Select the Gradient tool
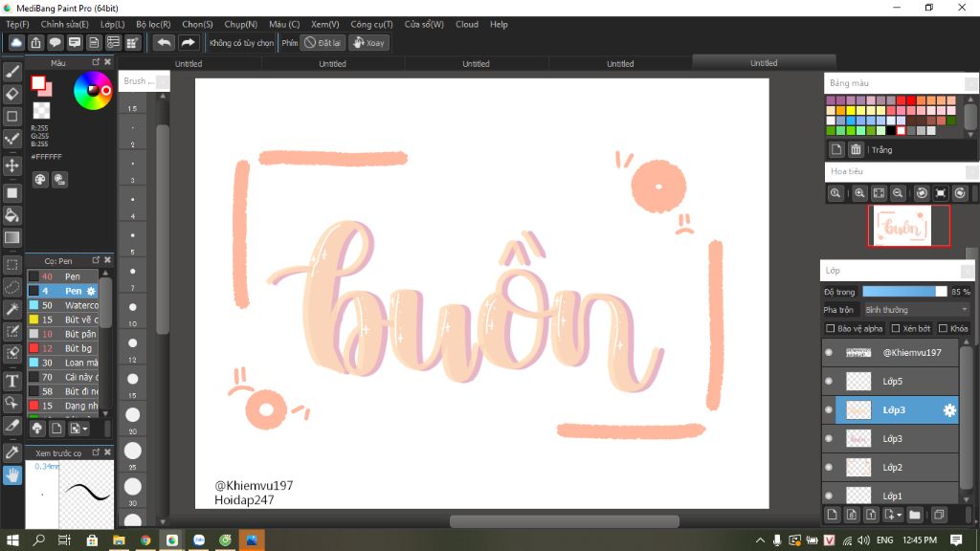This screenshot has height=551, width=980. 11,238
